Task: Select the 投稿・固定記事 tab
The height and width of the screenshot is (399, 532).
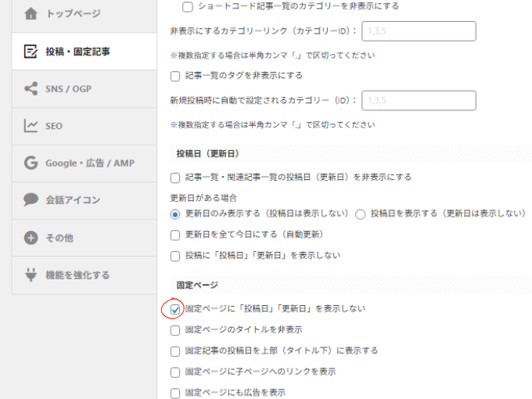Action: [84, 52]
